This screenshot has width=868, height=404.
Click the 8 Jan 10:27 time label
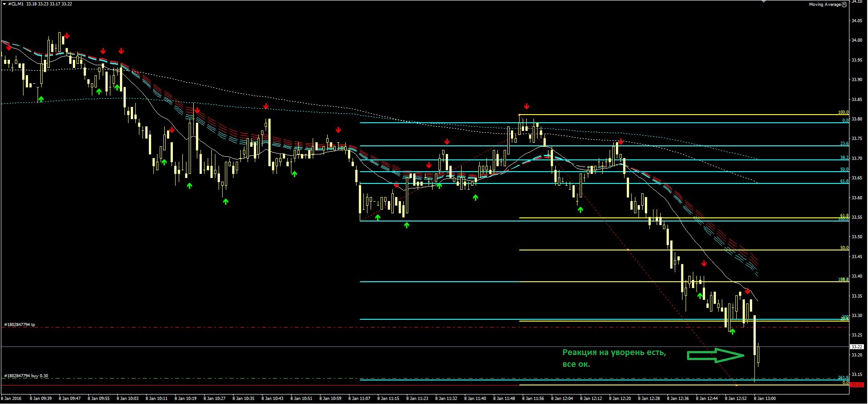(x=215, y=399)
